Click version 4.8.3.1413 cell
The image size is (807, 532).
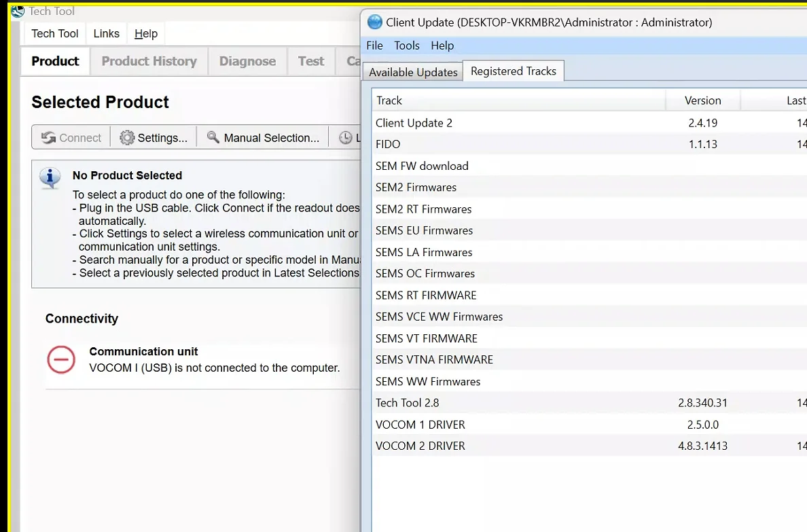702,446
